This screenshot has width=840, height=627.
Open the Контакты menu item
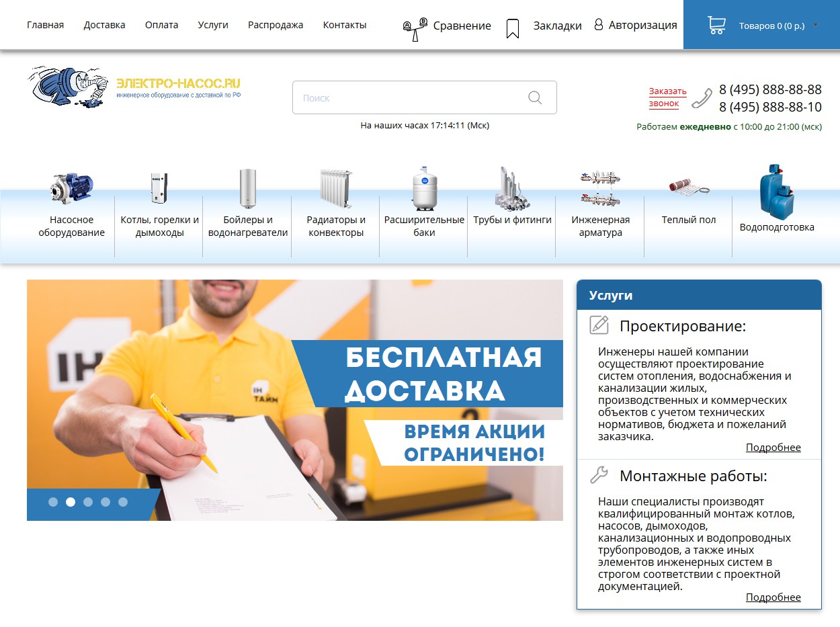click(x=345, y=25)
